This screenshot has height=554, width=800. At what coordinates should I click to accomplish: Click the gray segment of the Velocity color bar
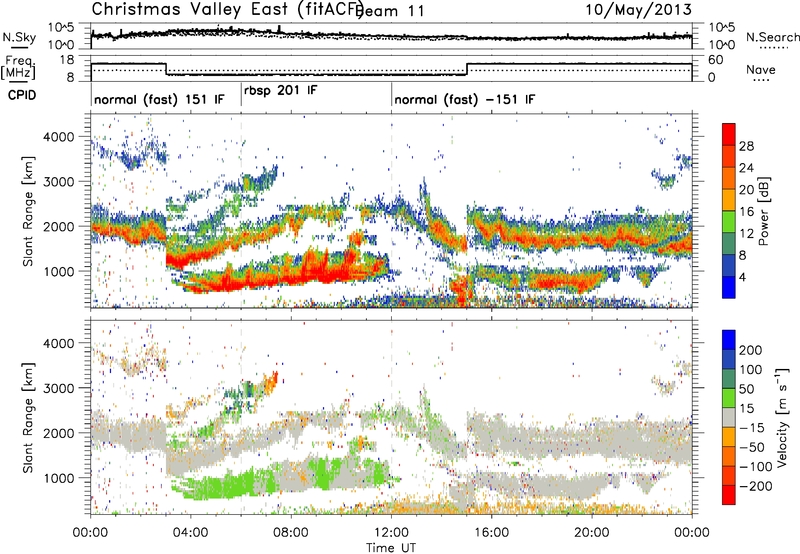click(x=729, y=417)
